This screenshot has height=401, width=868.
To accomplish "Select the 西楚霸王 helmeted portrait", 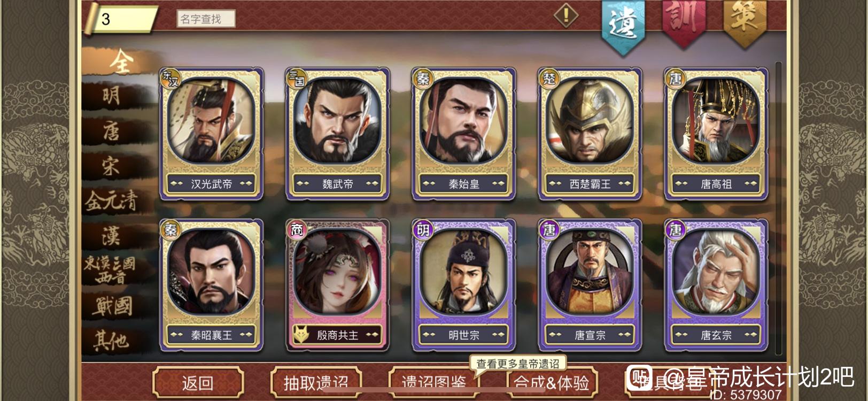I will point(590,119).
